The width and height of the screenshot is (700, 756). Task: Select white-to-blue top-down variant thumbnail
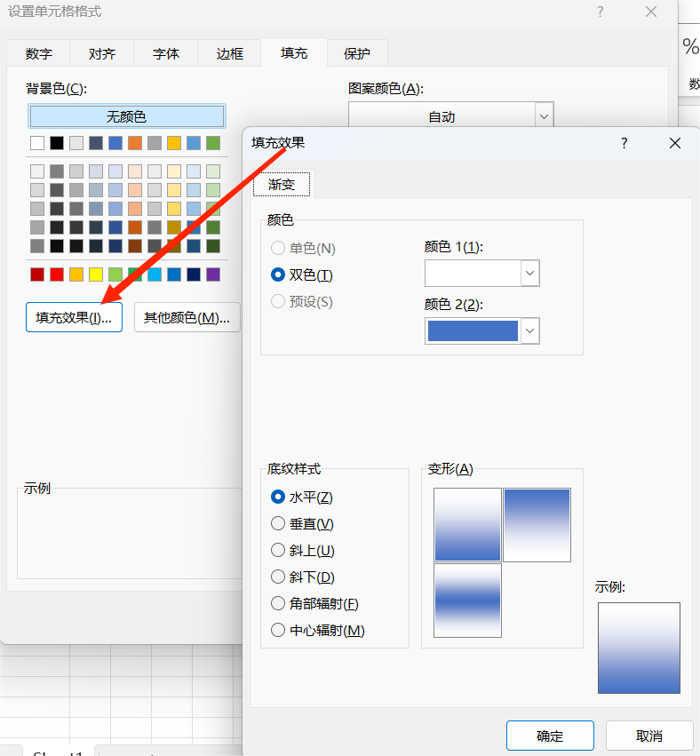pos(467,524)
